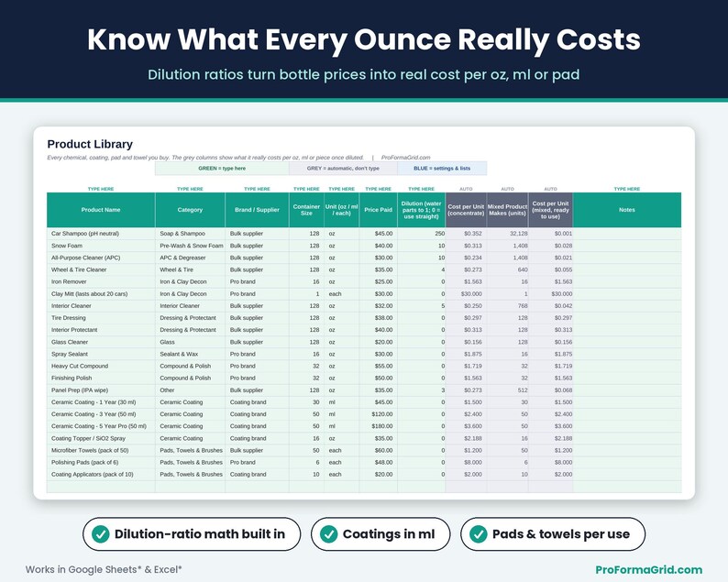
Task: Select the Polishing Pads (pack of 6) cell
Action: pyautogui.click(x=101, y=463)
